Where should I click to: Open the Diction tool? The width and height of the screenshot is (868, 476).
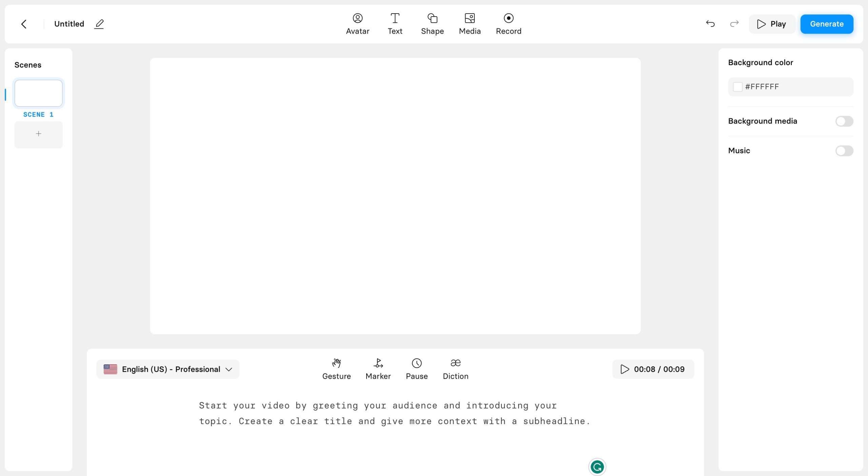pyautogui.click(x=455, y=369)
